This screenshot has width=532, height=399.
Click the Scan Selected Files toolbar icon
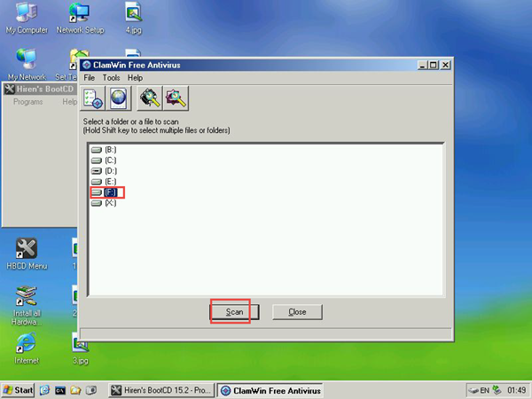pos(176,98)
